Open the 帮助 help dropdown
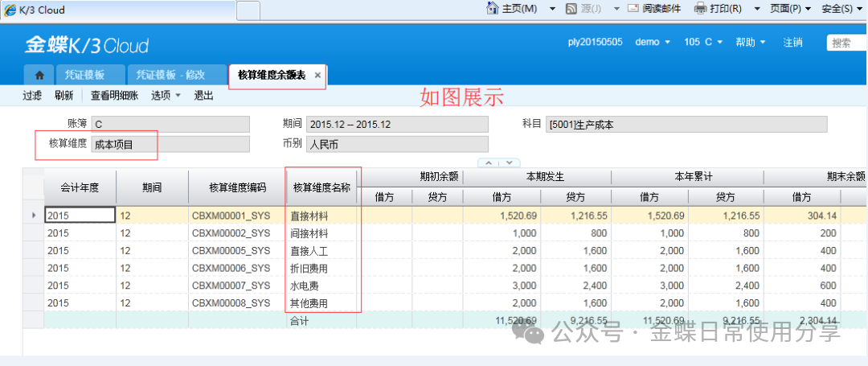The width and height of the screenshot is (868, 366). pyautogui.click(x=750, y=42)
